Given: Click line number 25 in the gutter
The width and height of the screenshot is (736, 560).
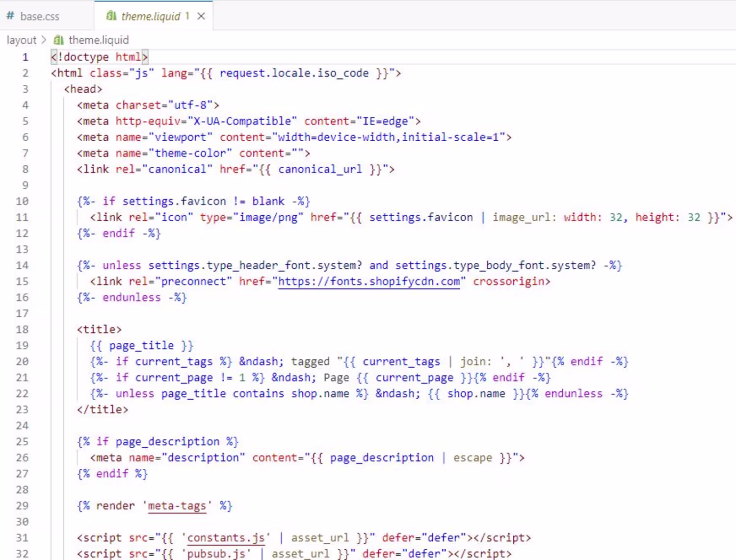Looking at the screenshot, I should pyautogui.click(x=22, y=441).
